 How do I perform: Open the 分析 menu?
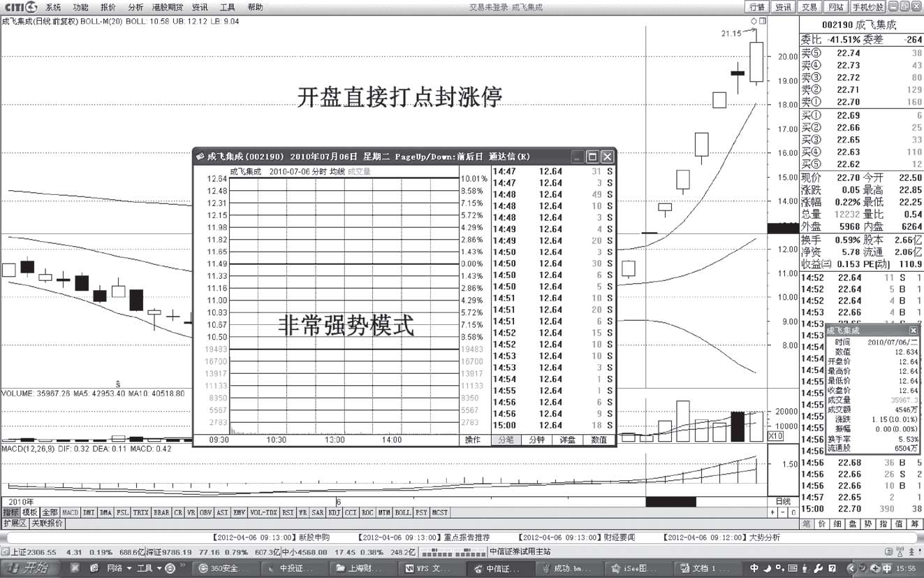[x=135, y=7]
